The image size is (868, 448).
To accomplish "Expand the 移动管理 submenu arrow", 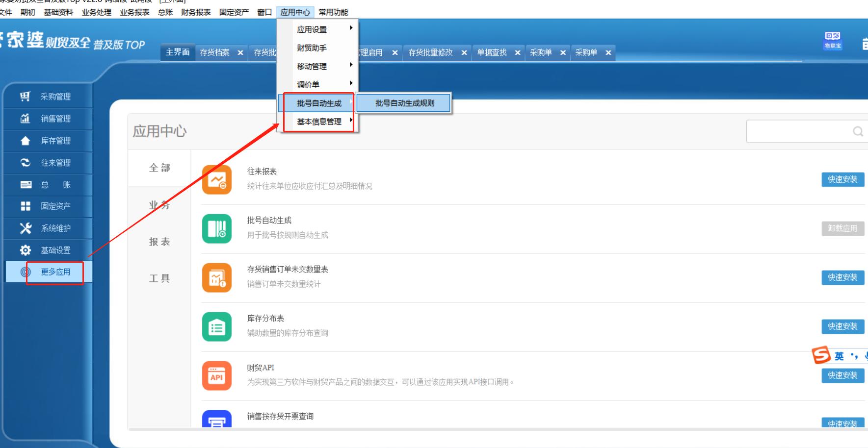I will click(x=351, y=65).
